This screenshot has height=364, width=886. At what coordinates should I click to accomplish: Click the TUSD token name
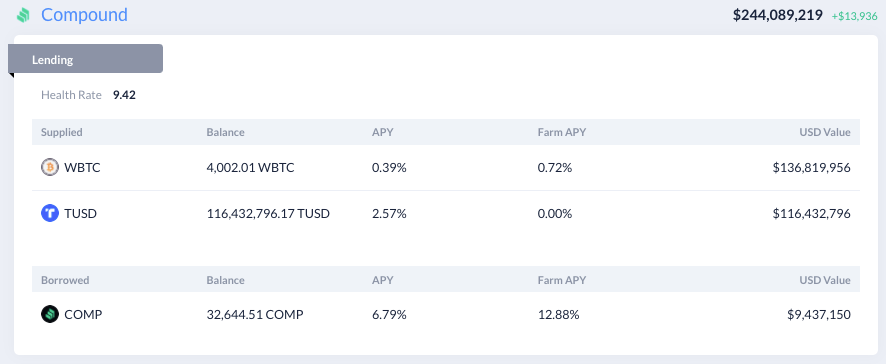click(80, 214)
